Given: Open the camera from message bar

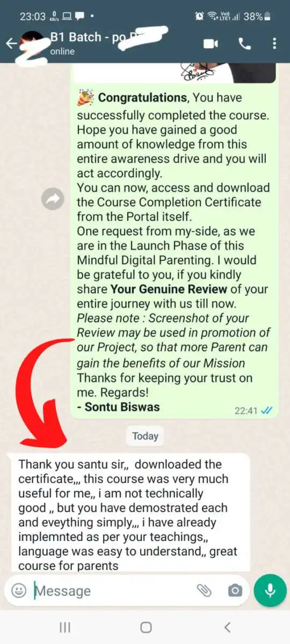Looking at the screenshot, I should (x=235, y=591).
